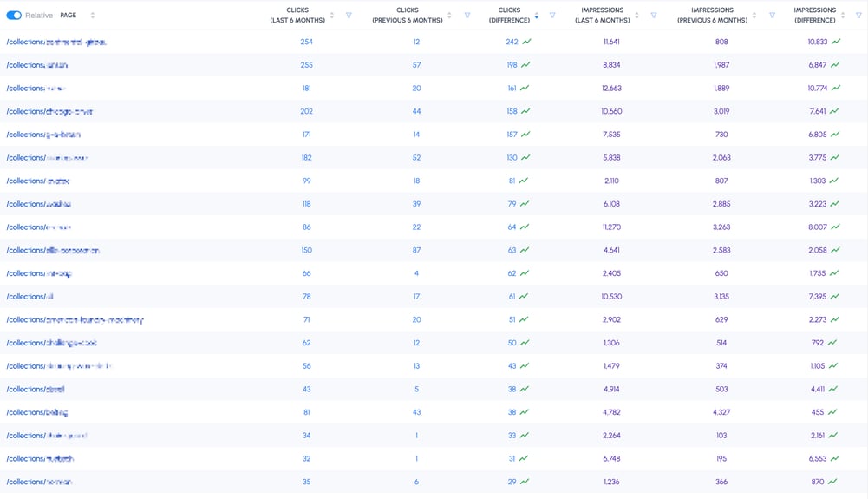Click the PAGE column header label
This screenshot has height=499, width=868.
point(69,15)
